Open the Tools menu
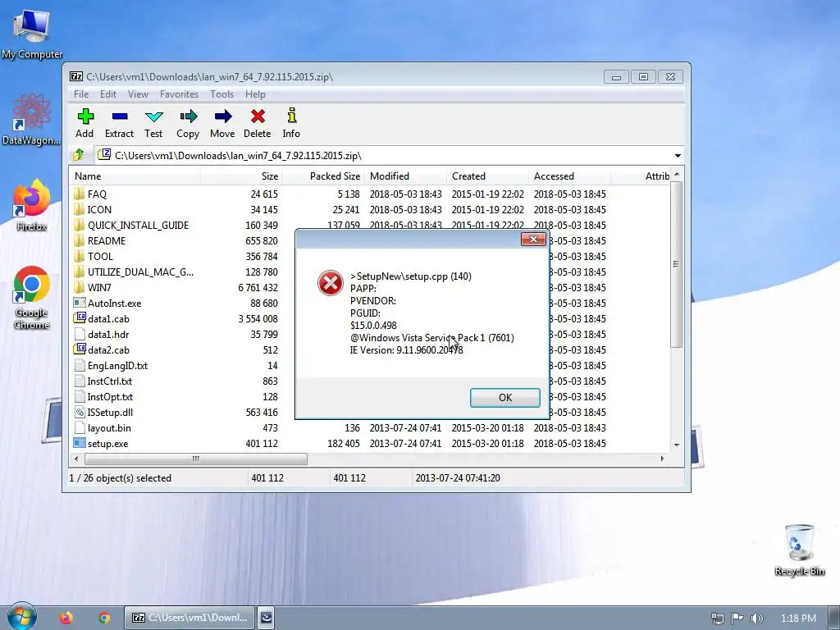Viewport: 840px width, 630px height. [x=221, y=94]
